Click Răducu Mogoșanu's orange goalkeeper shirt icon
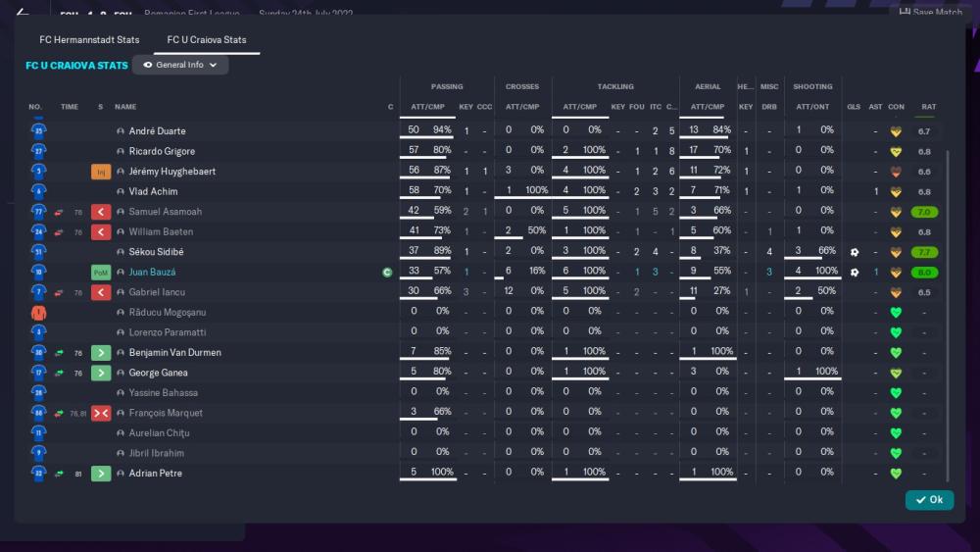This screenshot has height=552, width=980. point(38,313)
